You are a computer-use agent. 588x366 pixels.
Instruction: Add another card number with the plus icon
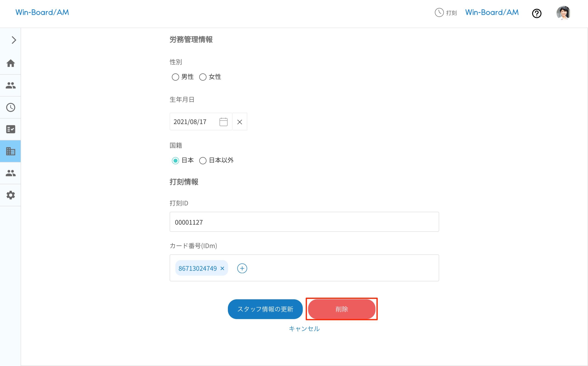(242, 268)
